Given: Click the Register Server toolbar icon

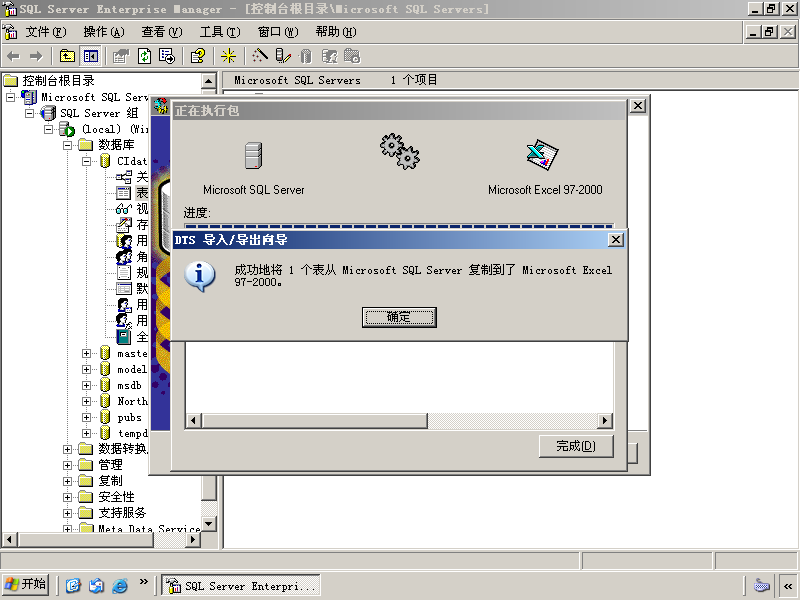Looking at the screenshot, I should point(283,56).
